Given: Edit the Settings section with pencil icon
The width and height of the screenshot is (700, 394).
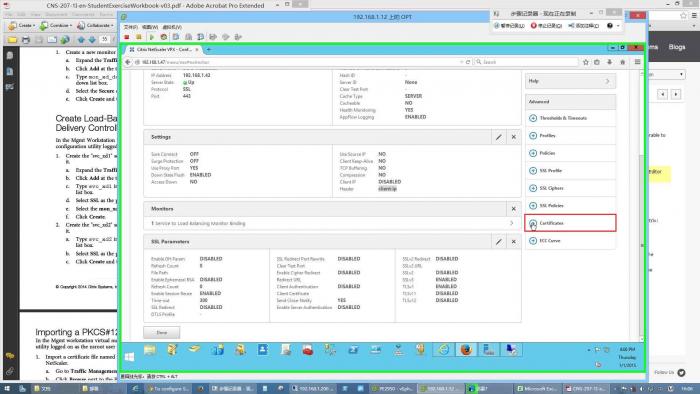Looking at the screenshot, I should (499, 137).
